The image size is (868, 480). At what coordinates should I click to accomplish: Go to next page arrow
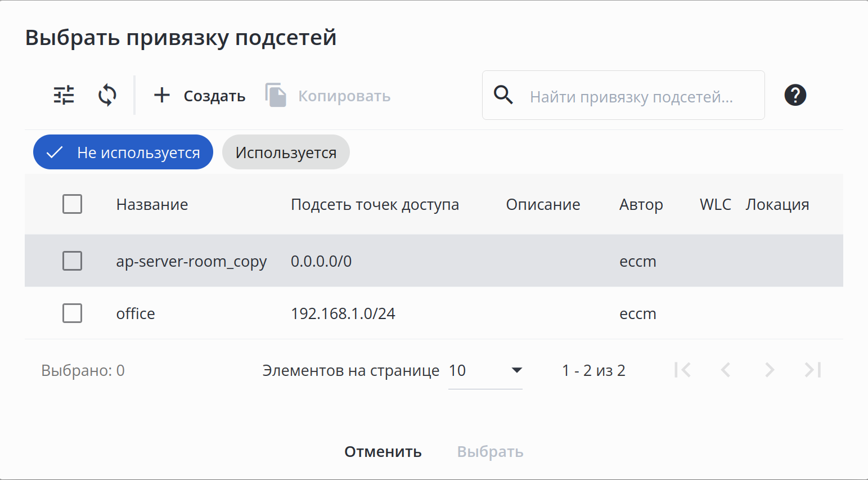pos(770,370)
